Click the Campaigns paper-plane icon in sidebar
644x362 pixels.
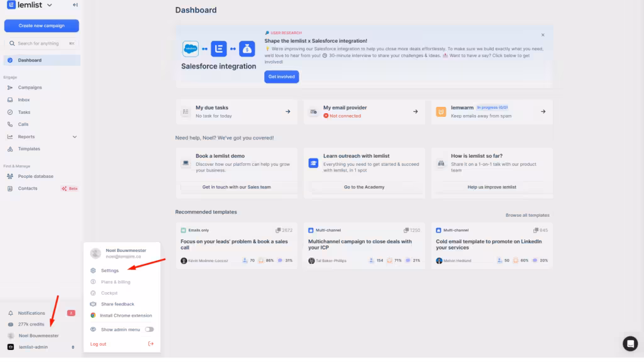(x=10, y=87)
